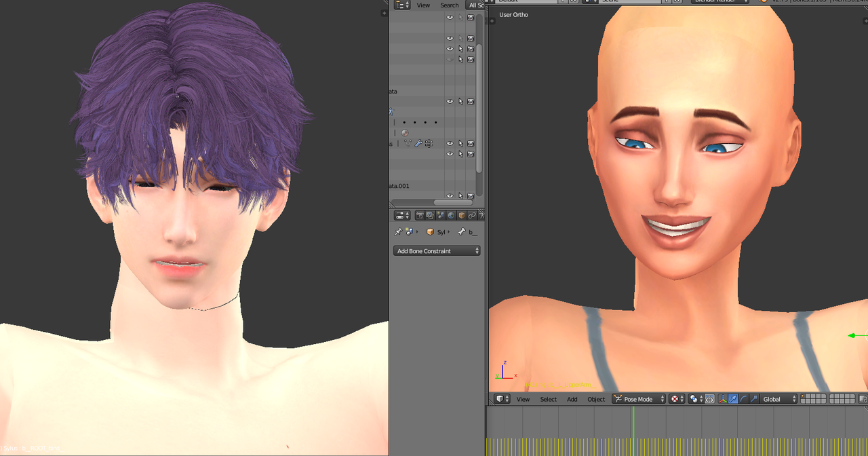Click the wrench modifier icon in outliner

pyautogui.click(x=418, y=144)
